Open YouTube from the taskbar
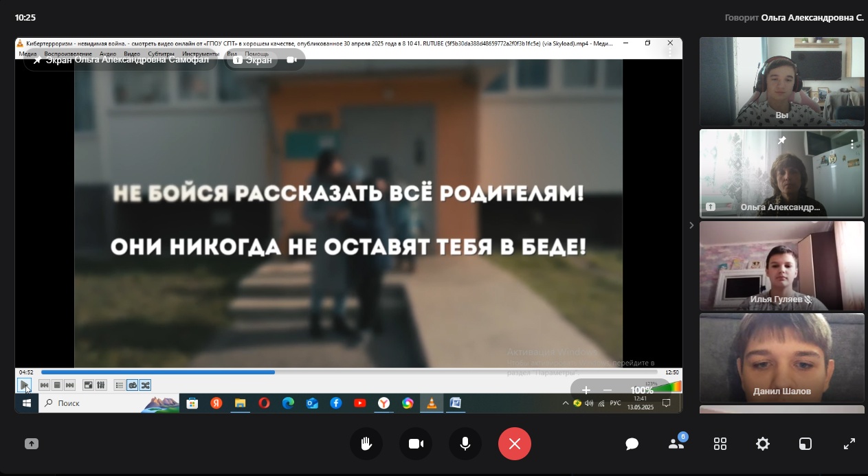 click(359, 403)
